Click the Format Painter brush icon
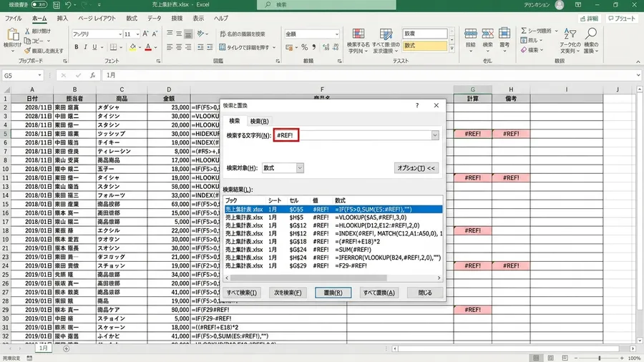Screen dimensions: 644x362 pyautogui.click(x=27, y=51)
